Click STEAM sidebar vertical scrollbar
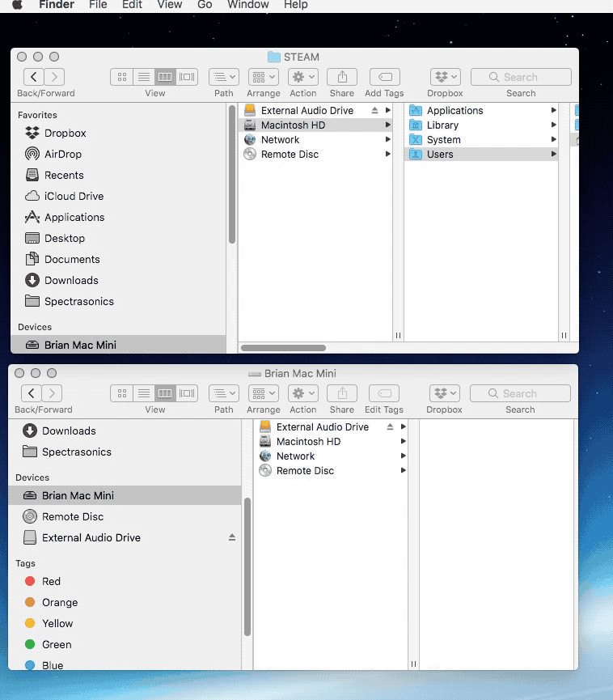The height and width of the screenshot is (700, 613). [232, 174]
